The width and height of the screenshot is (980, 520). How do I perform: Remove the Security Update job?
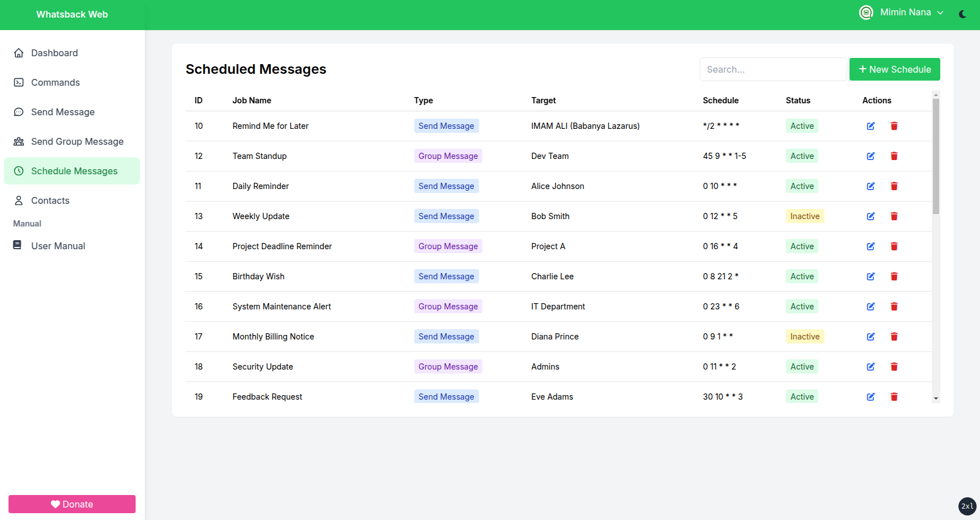(894, 367)
